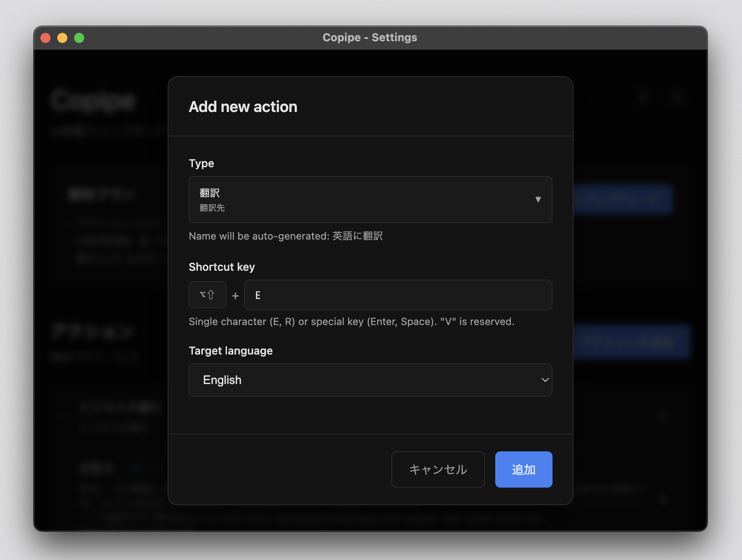Minimize the window with the yellow button
The height and width of the screenshot is (560, 742).
(x=62, y=38)
